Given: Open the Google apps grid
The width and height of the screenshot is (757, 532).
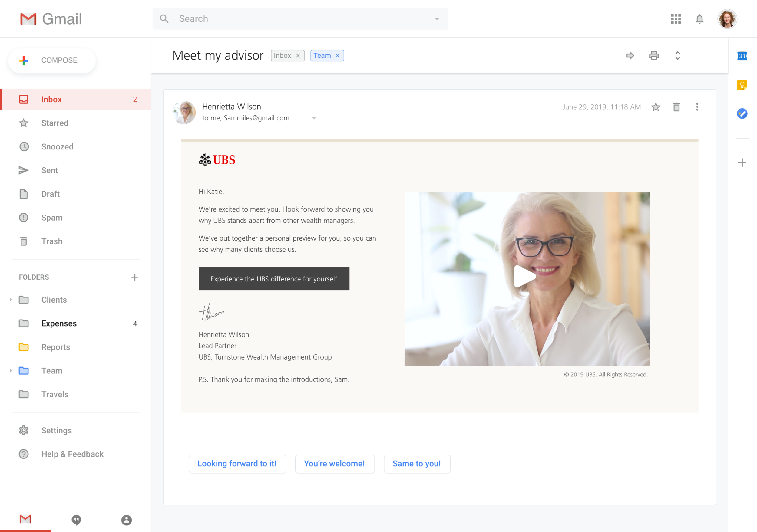Looking at the screenshot, I should point(676,19).
